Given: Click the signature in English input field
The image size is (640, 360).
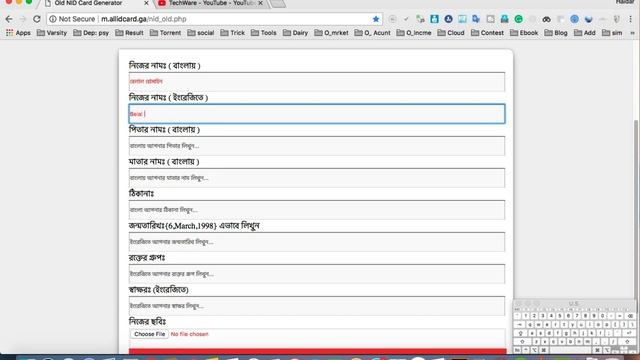Looking at the screenshot, I should pyautogui.click(x=317, y=306).
